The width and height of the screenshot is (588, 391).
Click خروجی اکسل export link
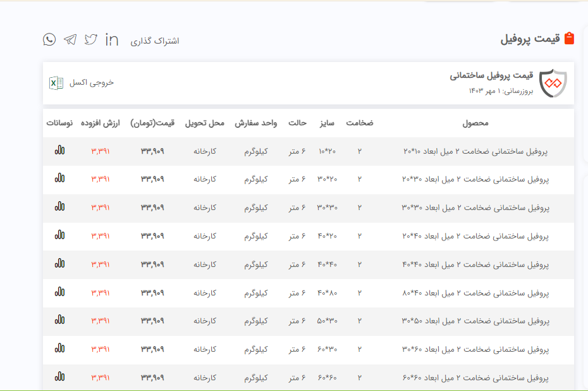pos(92,83)
